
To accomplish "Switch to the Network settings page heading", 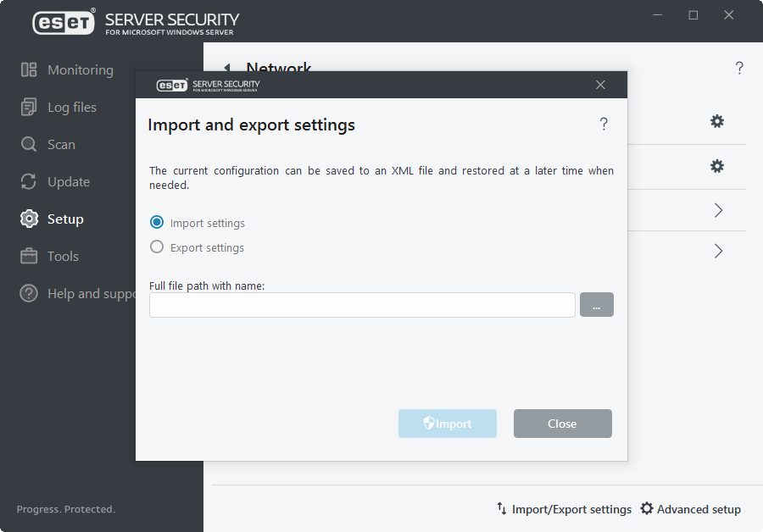I will pyautogui.click(x=278, y=69).
